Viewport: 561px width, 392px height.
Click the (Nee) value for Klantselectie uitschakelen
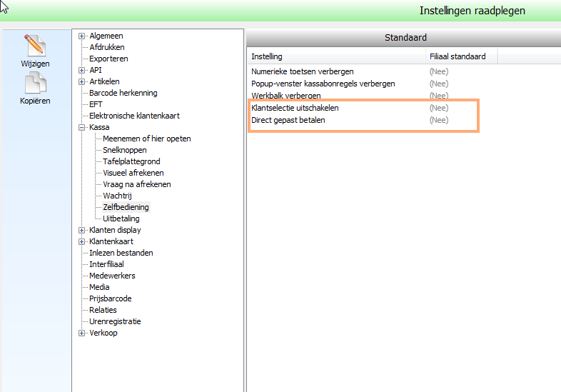pyautogui.click(x=439, y=108)
